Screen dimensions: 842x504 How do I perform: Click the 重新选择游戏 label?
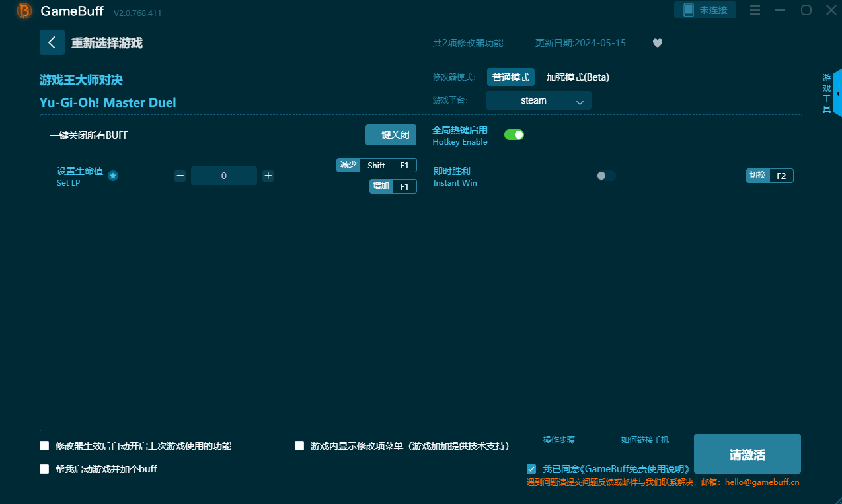(x=107, y=43)
